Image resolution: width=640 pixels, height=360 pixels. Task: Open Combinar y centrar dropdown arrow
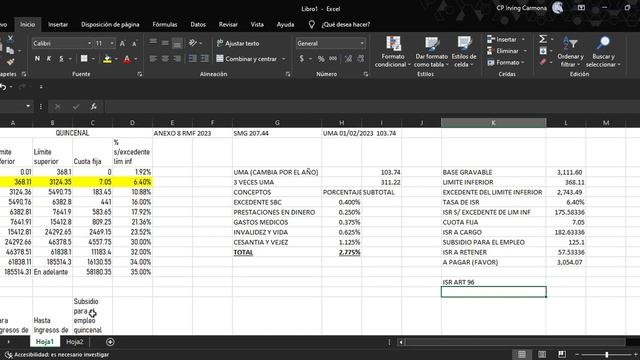coord(284,59)
